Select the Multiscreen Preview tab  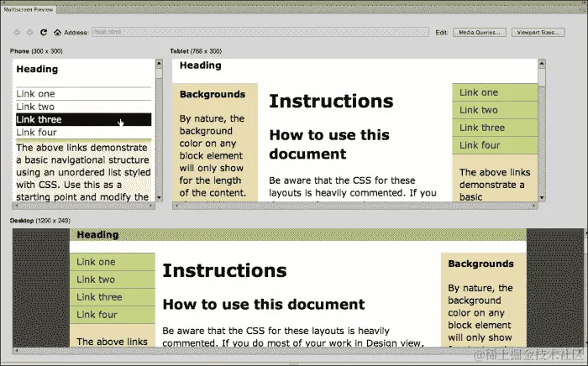(29, 9)
